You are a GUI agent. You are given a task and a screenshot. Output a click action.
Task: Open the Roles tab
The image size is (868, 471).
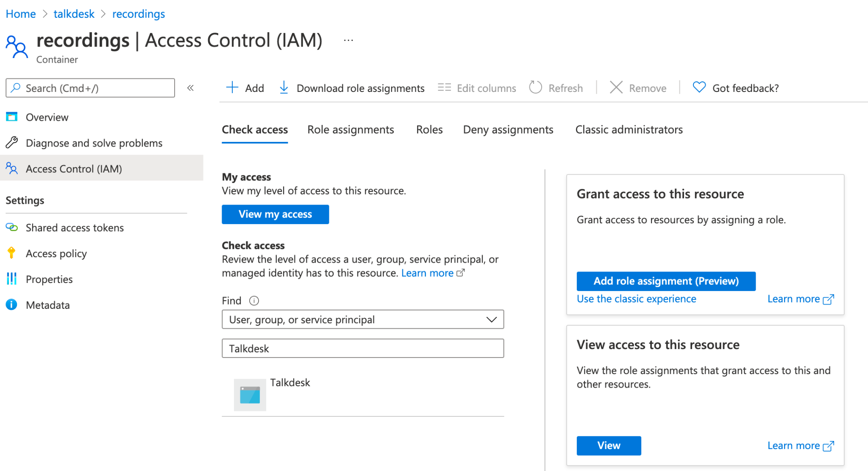[x=429, y=130]
